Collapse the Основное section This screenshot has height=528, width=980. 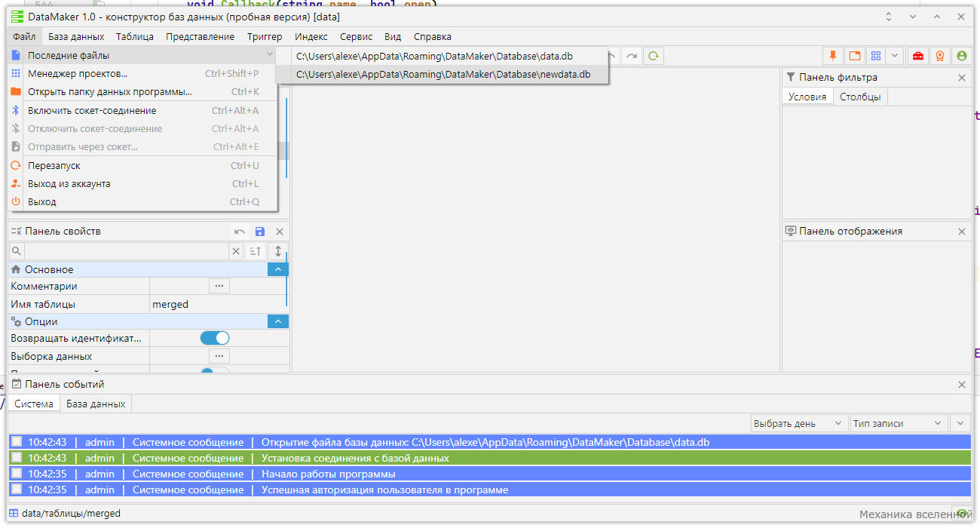coord(278,269)
